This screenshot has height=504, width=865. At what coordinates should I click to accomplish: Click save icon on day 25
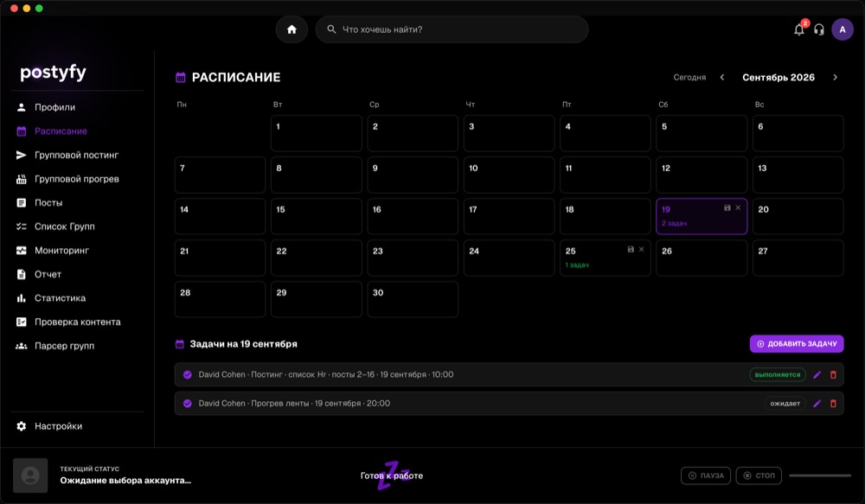(x=631, y=249)
